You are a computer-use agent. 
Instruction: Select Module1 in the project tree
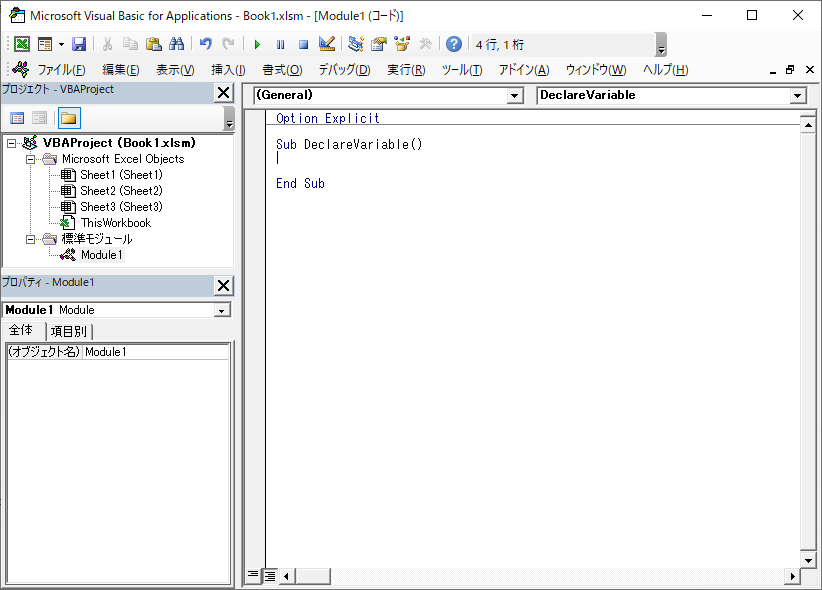point(102,255)
